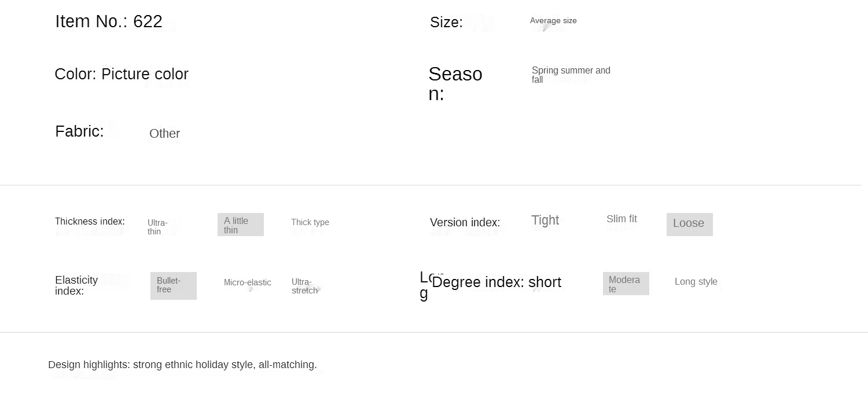Choose the "Slim fit" version option
Viewport: 868px width, 419px height.
(x=621, y=219)
